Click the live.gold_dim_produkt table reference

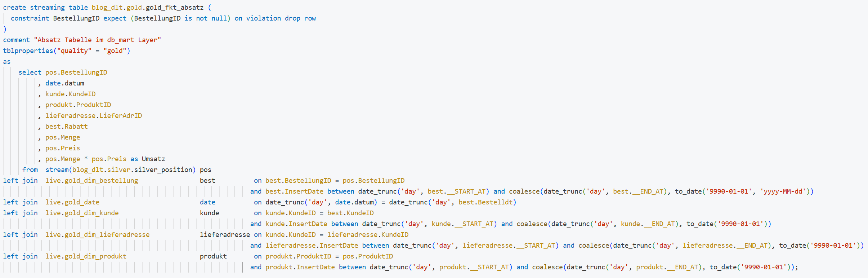(86, 256)
